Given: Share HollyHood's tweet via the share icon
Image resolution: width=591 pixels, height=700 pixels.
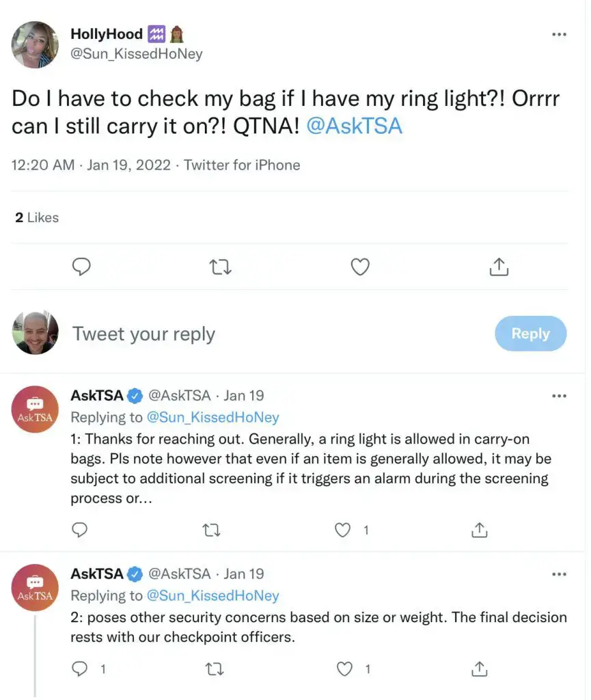Looking at the screenshot, I should pyautogui.click(x=498, y=266).
